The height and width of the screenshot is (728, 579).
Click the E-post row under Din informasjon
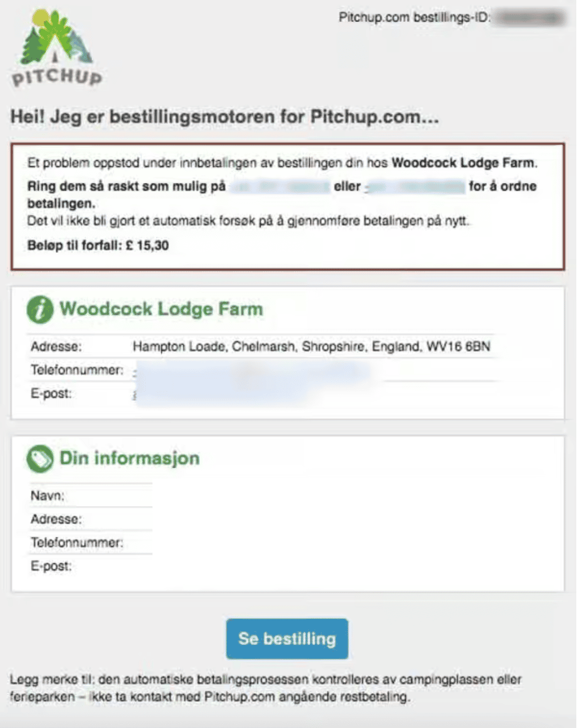point(91,566)
